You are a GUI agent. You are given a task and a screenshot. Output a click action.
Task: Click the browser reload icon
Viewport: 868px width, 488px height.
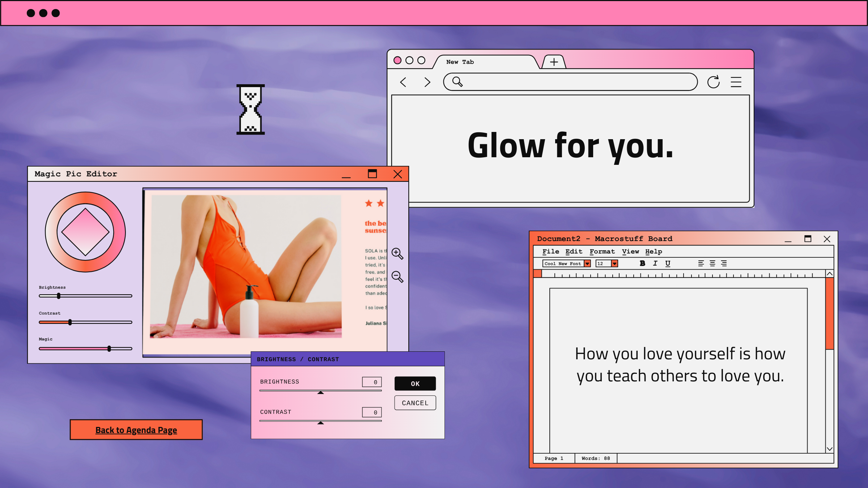(713, 82)
